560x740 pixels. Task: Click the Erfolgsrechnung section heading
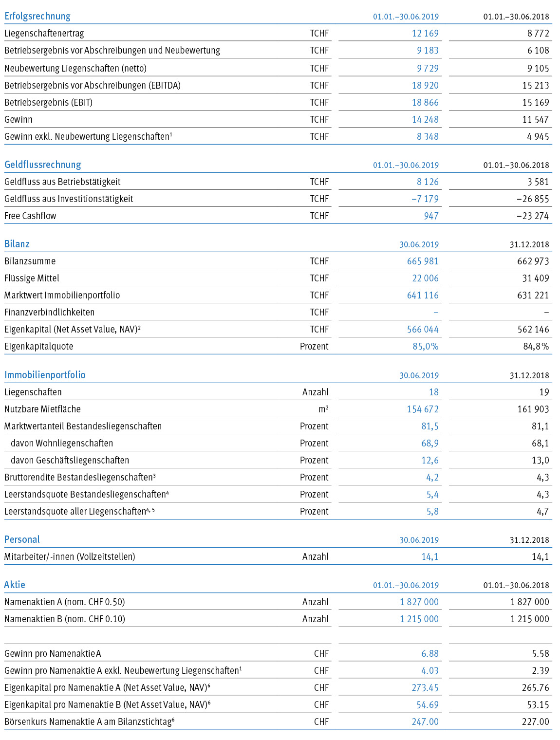click(37, 16)
